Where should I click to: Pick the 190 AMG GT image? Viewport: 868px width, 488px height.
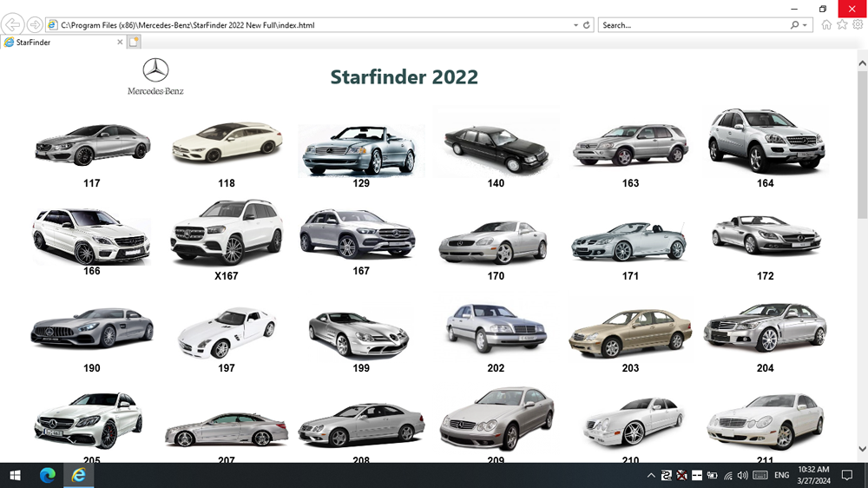point(92,328)
